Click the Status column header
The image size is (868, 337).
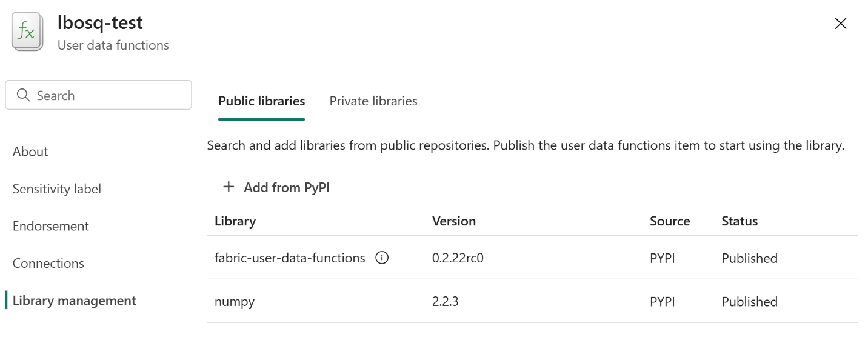739,221
